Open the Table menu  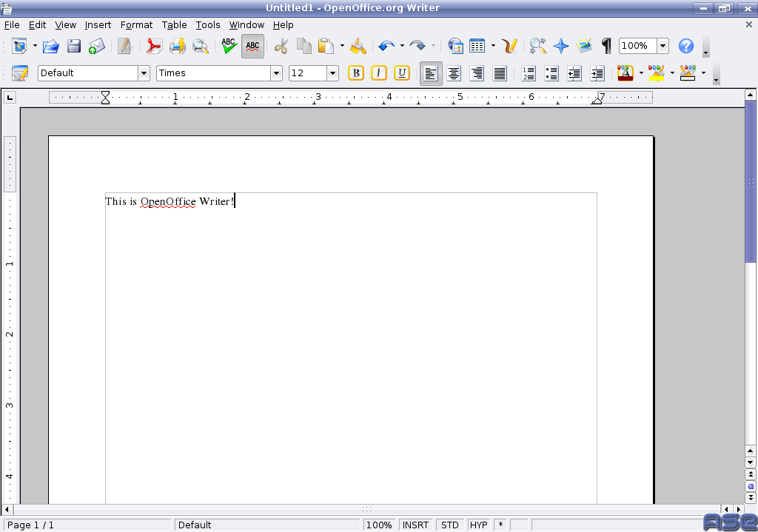174,24
